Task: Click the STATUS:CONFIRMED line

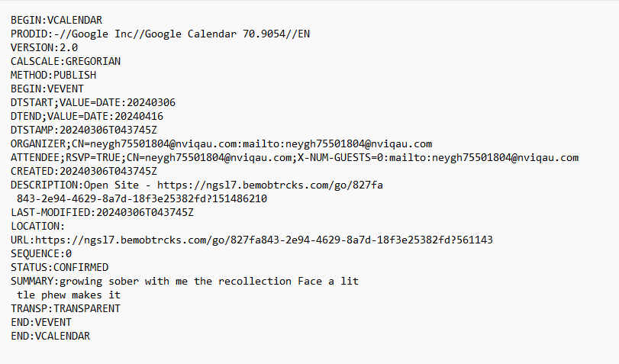Action: 60,267
